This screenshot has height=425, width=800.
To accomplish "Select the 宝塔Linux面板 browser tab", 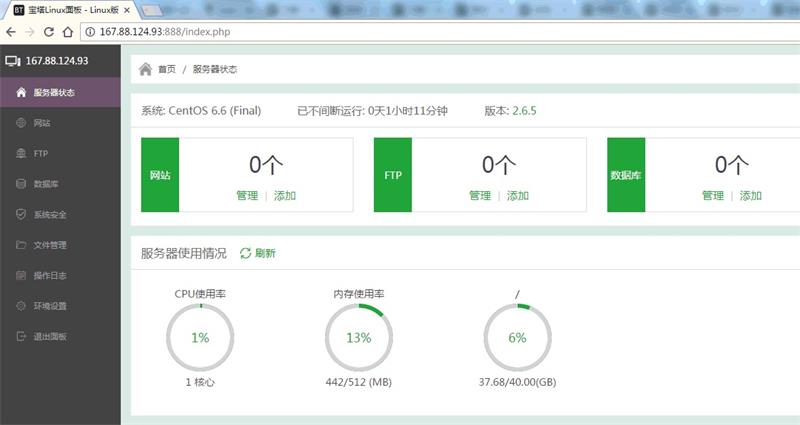I will (x=71, y=10).
